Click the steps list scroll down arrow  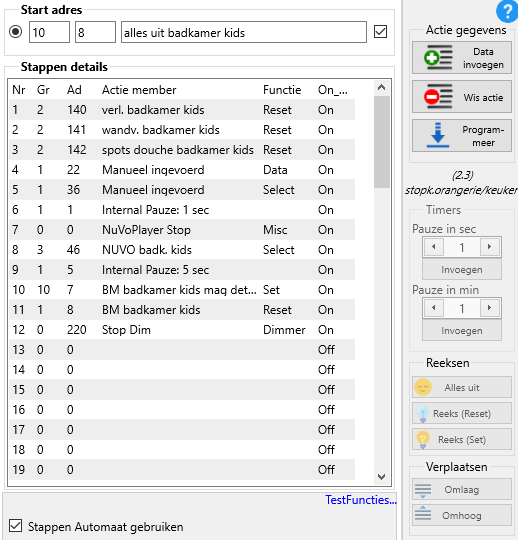(x=382, y=477)
